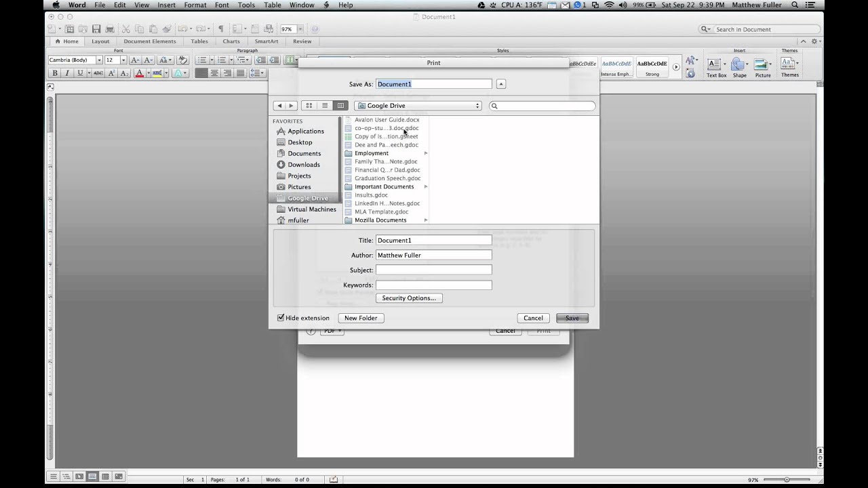Open the 97% zoom dropdown in toolbar
The image size is (868, 488).
click(x=300, y=29)
